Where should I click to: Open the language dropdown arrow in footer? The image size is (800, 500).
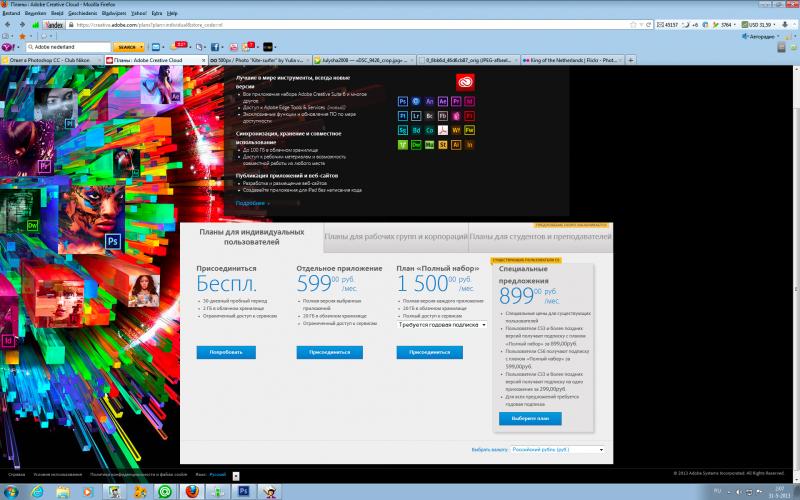[x=236, y=476]
